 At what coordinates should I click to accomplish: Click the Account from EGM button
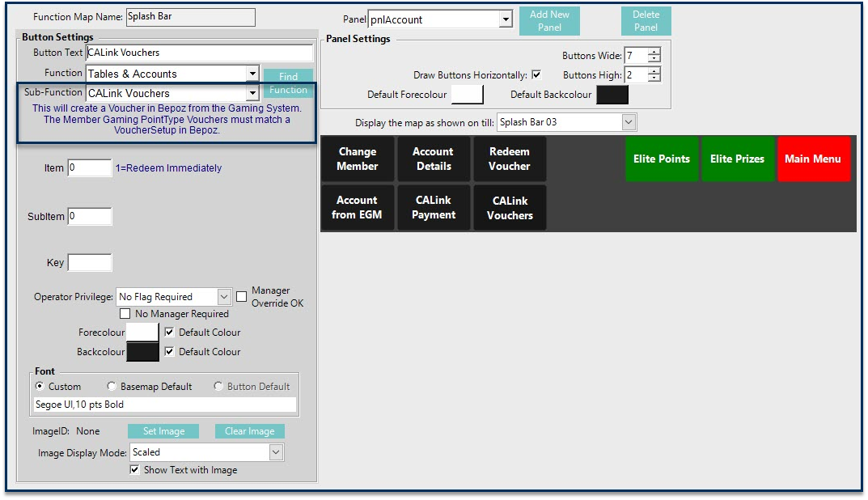[x=357, y=207]
